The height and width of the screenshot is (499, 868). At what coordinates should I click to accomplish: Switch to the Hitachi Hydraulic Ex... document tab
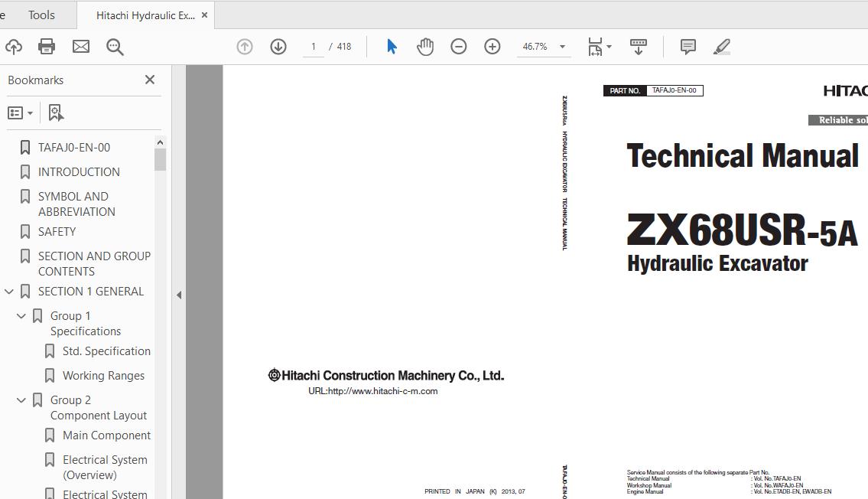(x=145, y=15)
